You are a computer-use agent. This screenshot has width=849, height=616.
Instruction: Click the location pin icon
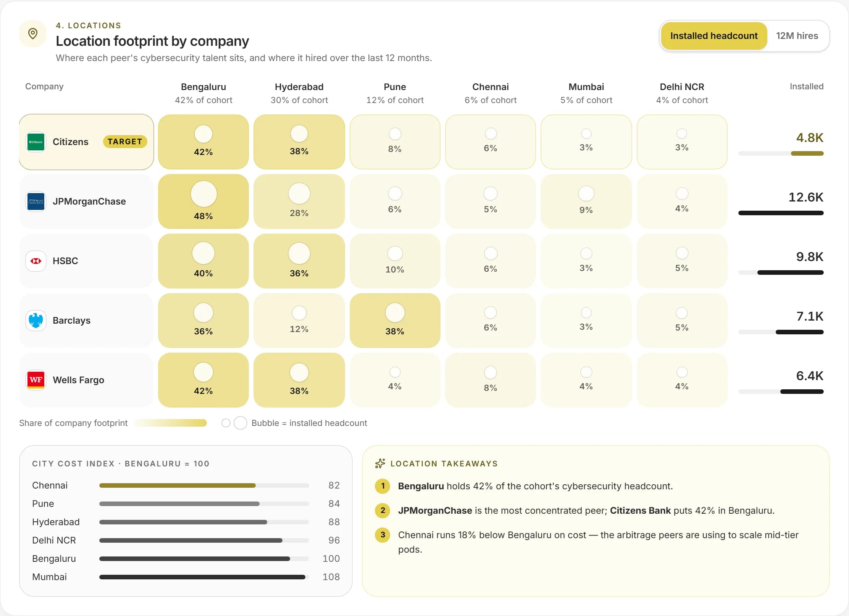(x=33, y=34)
